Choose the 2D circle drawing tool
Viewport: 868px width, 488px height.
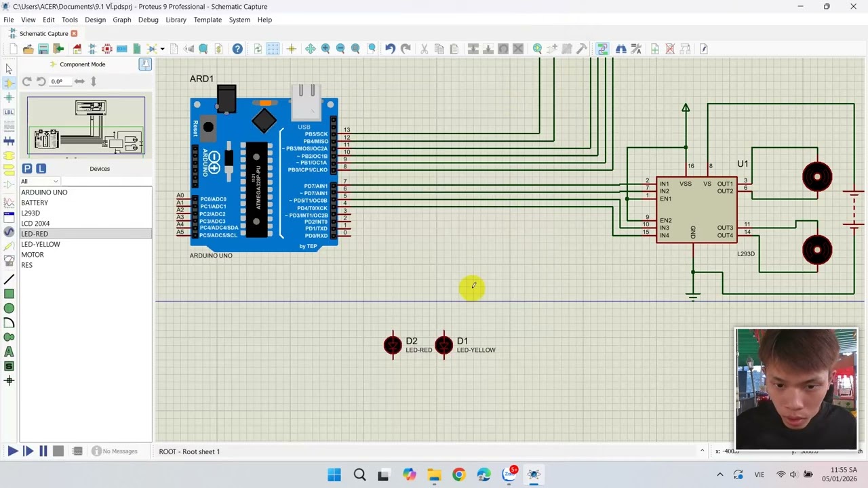(x=9, y=308)
